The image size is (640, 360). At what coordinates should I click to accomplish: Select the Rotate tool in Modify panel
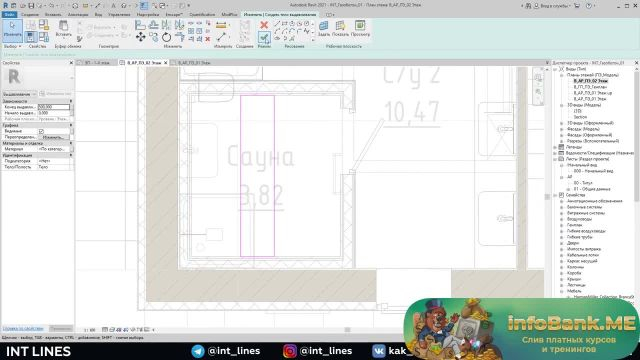[x=167, y=37]
